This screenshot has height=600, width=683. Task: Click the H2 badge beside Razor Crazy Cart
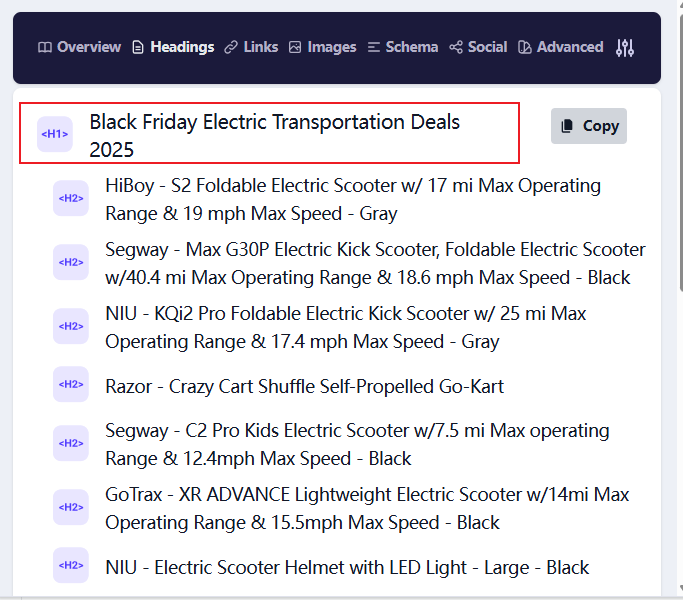coord(71,384)
